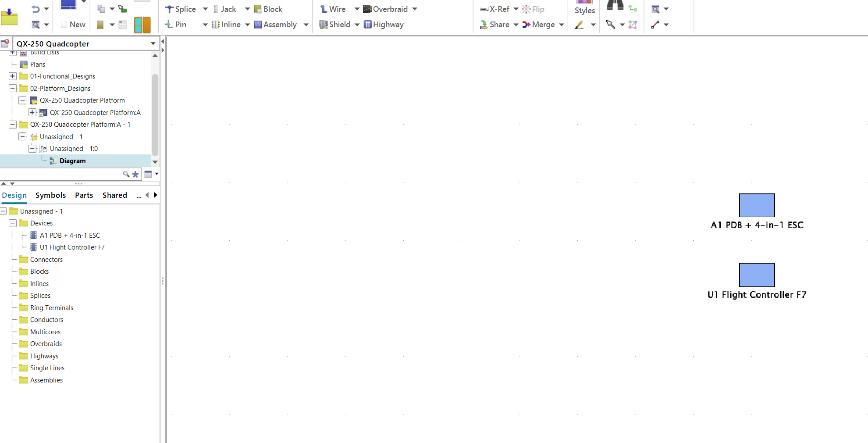The width and height of the screenshot is (868, 443).
Task: Select the Highway tool
Action: pos(384,25)
